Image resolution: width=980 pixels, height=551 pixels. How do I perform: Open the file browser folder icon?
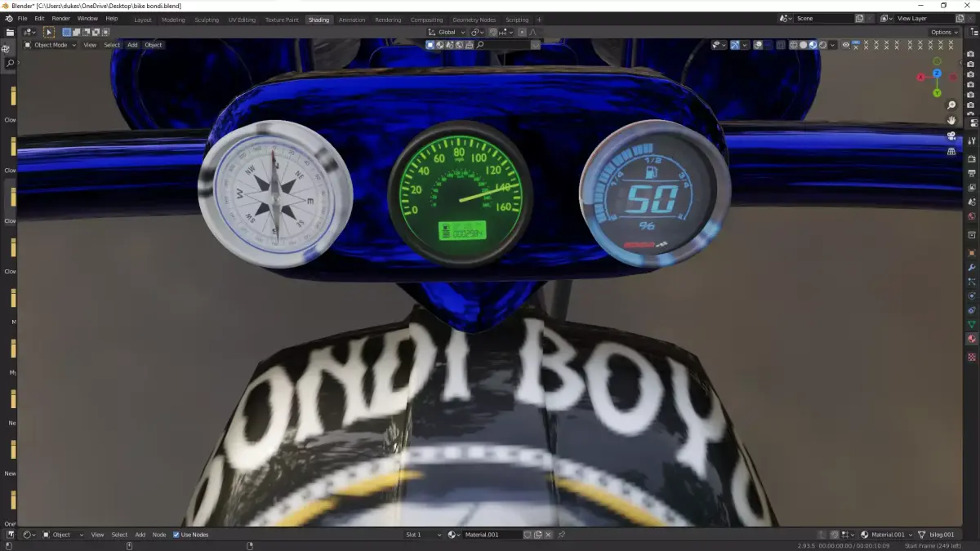(10, 33)
